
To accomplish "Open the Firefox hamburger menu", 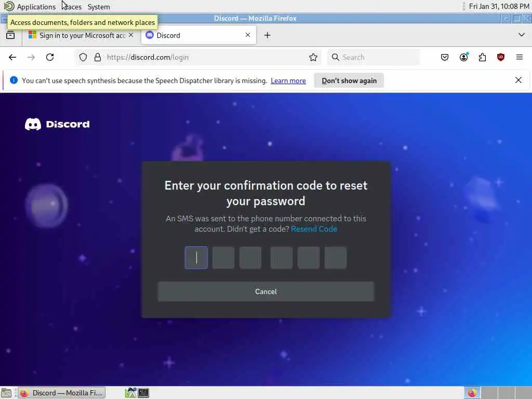I will click(520, 57).
